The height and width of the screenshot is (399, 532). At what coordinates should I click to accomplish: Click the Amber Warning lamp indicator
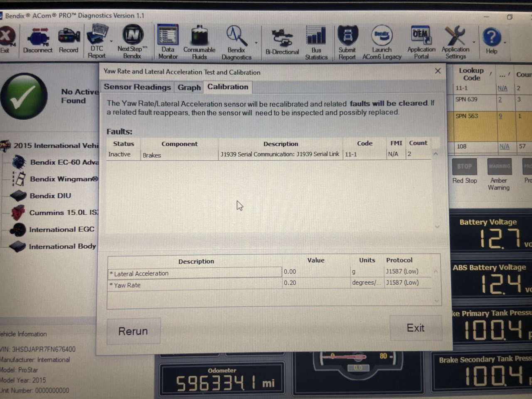499,175
